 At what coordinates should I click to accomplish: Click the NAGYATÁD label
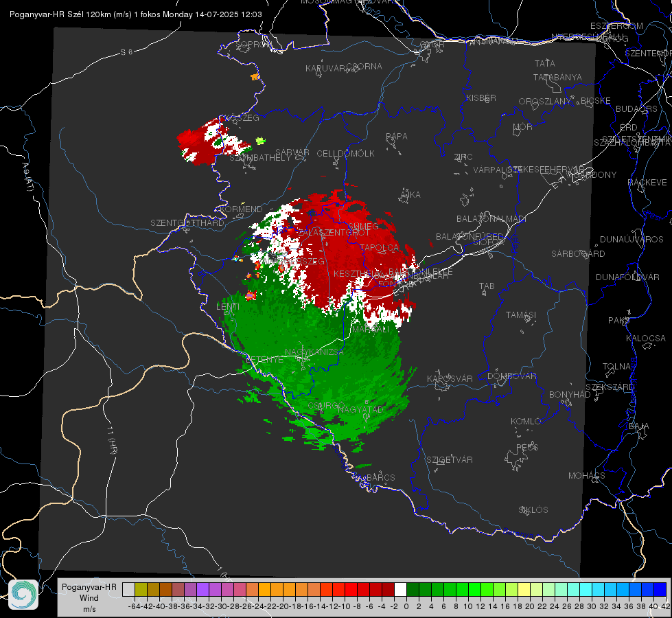360,409
